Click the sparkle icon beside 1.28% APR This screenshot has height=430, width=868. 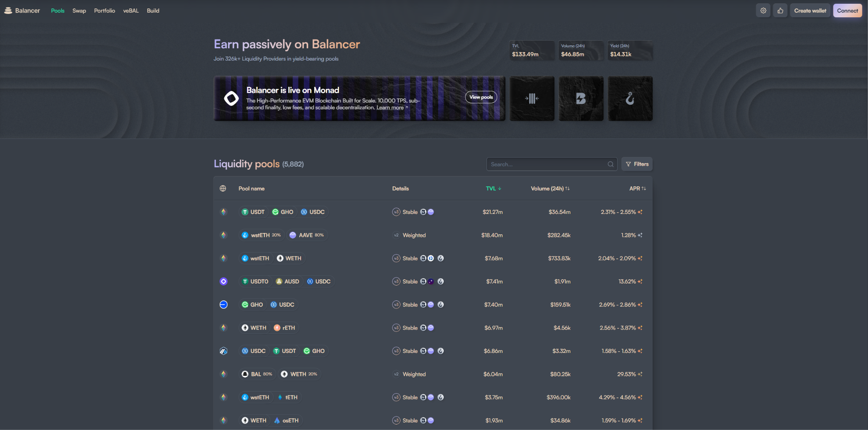click(640, 235)
